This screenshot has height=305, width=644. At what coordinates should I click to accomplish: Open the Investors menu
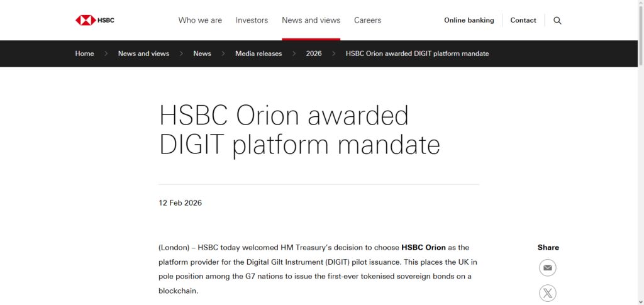(252, 20)
